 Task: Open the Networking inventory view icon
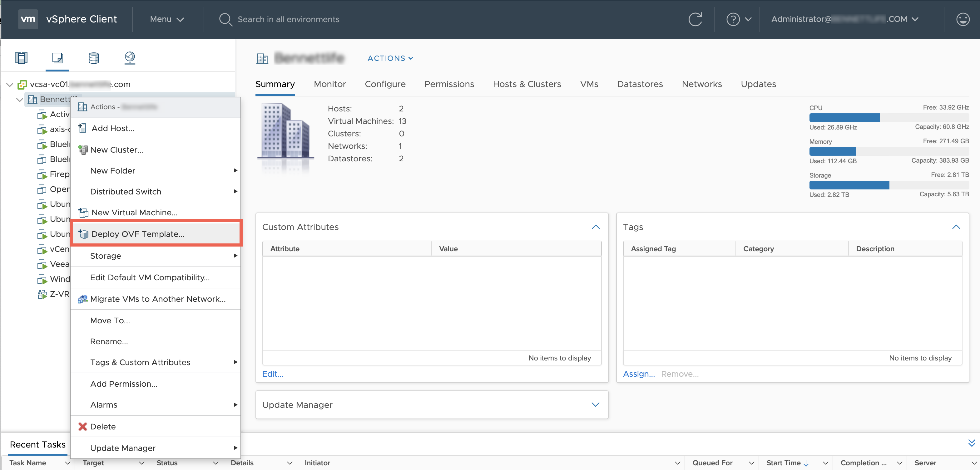click(130, 58)
